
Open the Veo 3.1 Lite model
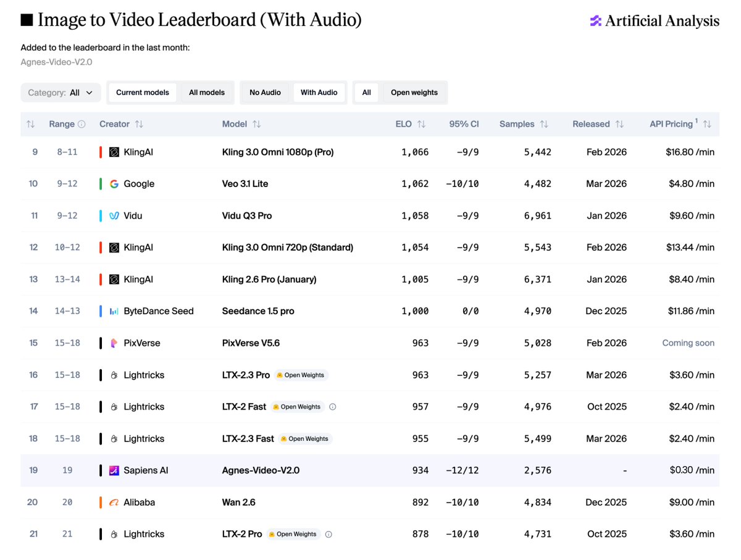coord(245,184)
